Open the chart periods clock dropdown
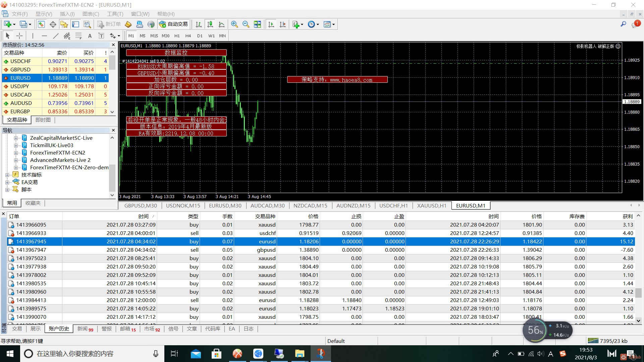Image resolution: width=644 pixels, height=362 pixels. 318,24
